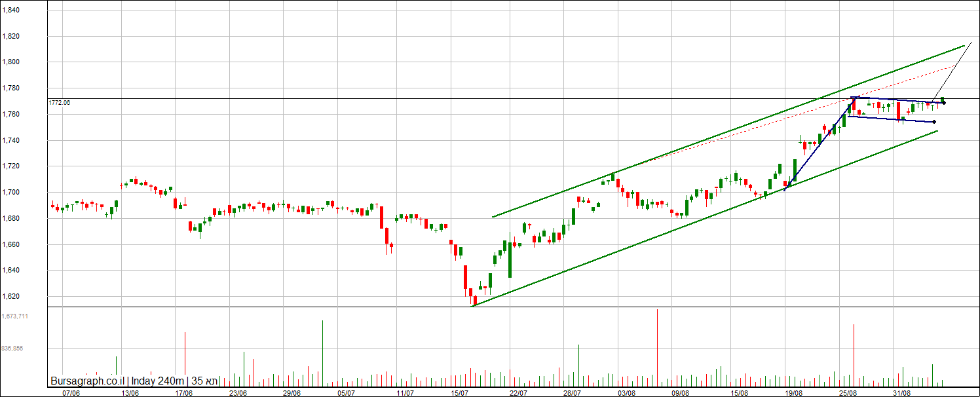Click the 23/06 date label

[238, 393]
